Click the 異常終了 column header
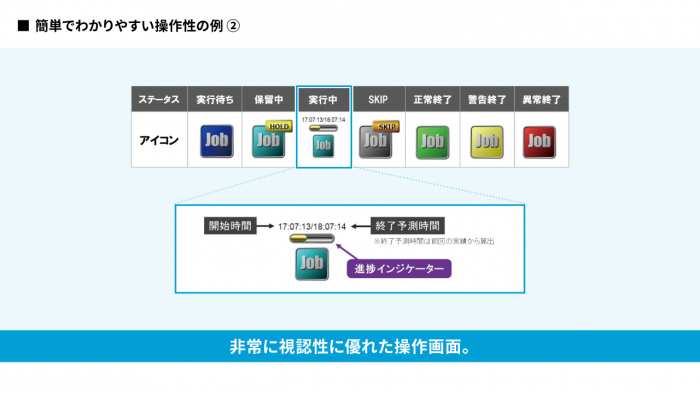The width and height of the screenshot is (700, 394). point(542,99)
